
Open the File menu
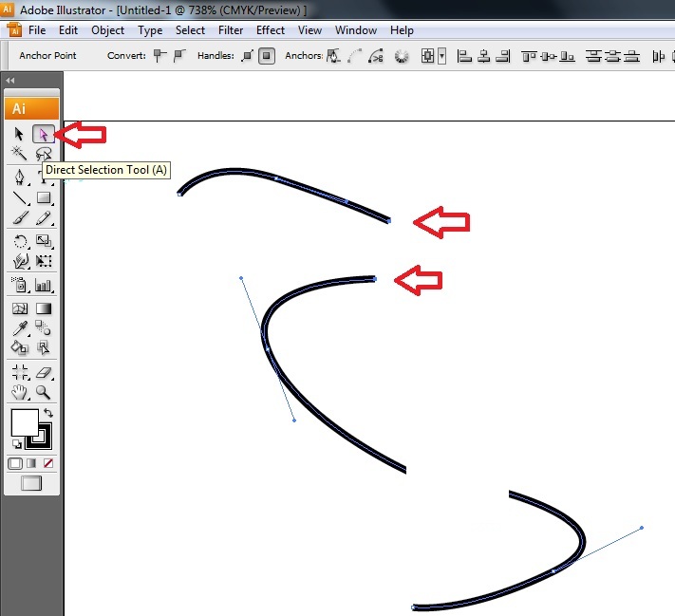(x=37, y=30)
